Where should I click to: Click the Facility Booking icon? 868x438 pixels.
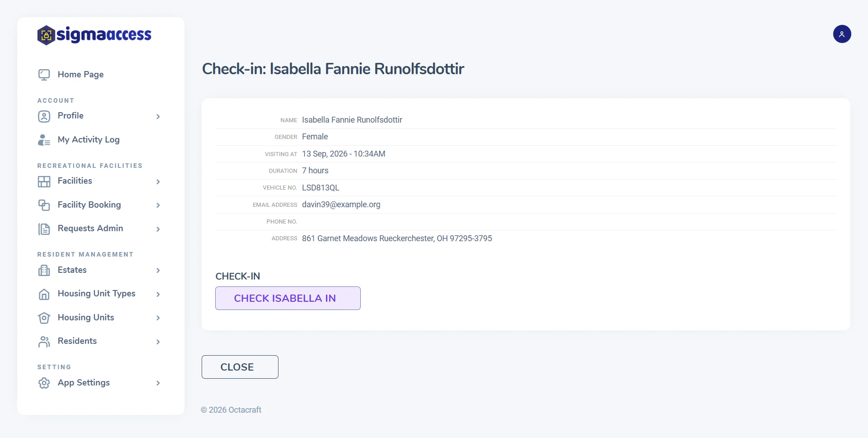[44, 205]
